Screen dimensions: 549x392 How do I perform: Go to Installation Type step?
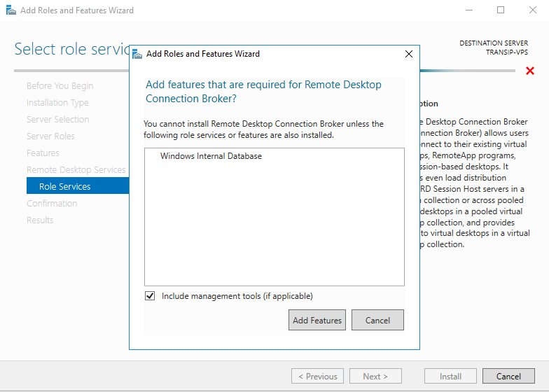tap(57, 102)
